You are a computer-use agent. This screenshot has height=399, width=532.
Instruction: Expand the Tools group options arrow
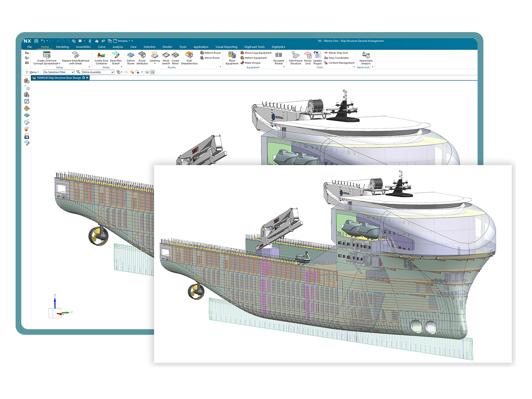click(x=354, y=67)
